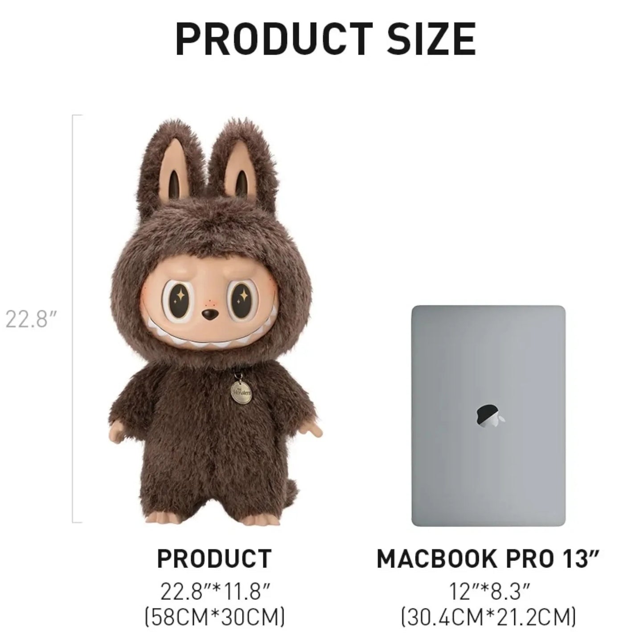Screen dimensions: 644x644
Task: Click the vertical height measurement line
Action: (x=74, y=318)
